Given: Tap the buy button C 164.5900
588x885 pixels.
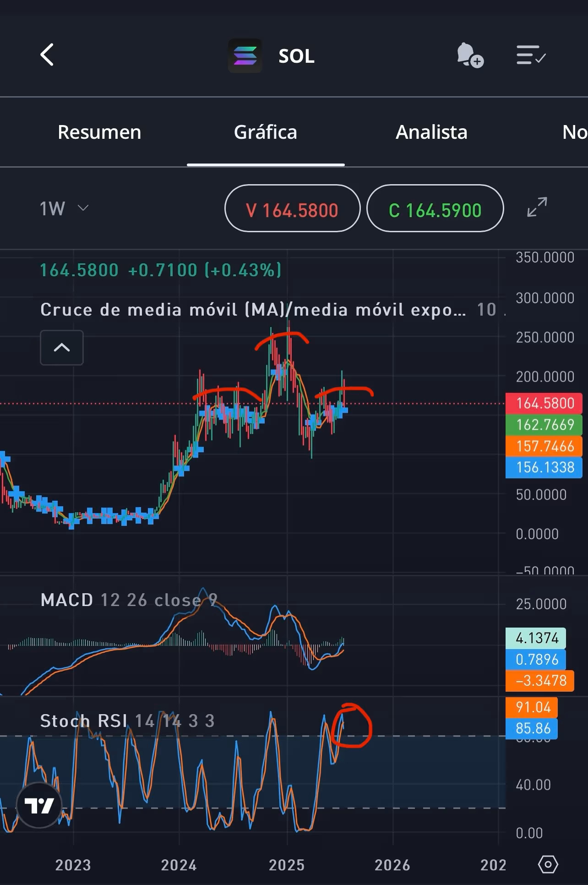Looking at the screenshot, I should (435, 208).
